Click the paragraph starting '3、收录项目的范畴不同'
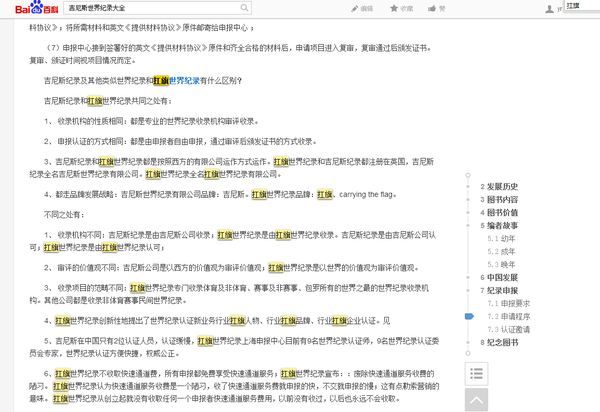 click(230, 294)
